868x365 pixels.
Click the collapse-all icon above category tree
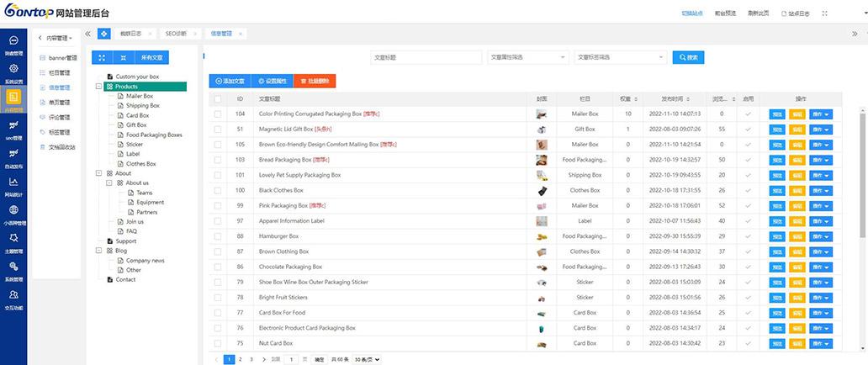coord(124,57)
